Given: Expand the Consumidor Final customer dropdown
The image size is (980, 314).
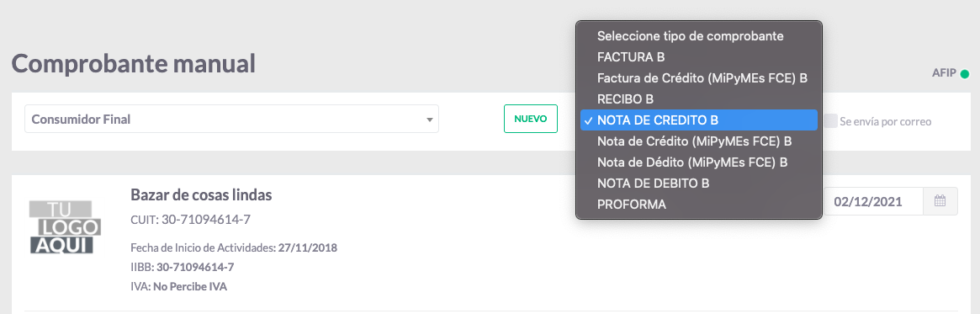Looking at the screenshot, I should pos(231,119).
